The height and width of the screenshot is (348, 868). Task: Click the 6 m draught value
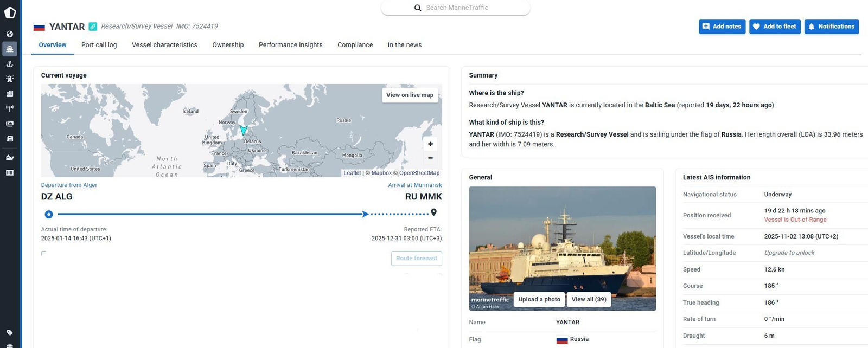[769, 336]
